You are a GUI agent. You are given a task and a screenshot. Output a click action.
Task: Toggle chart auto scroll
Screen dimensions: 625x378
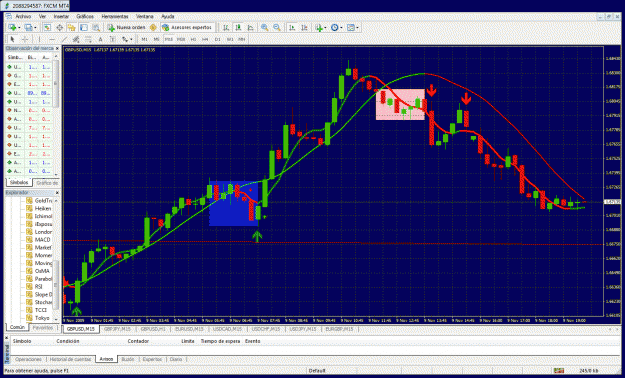click(x=292, y=28)
